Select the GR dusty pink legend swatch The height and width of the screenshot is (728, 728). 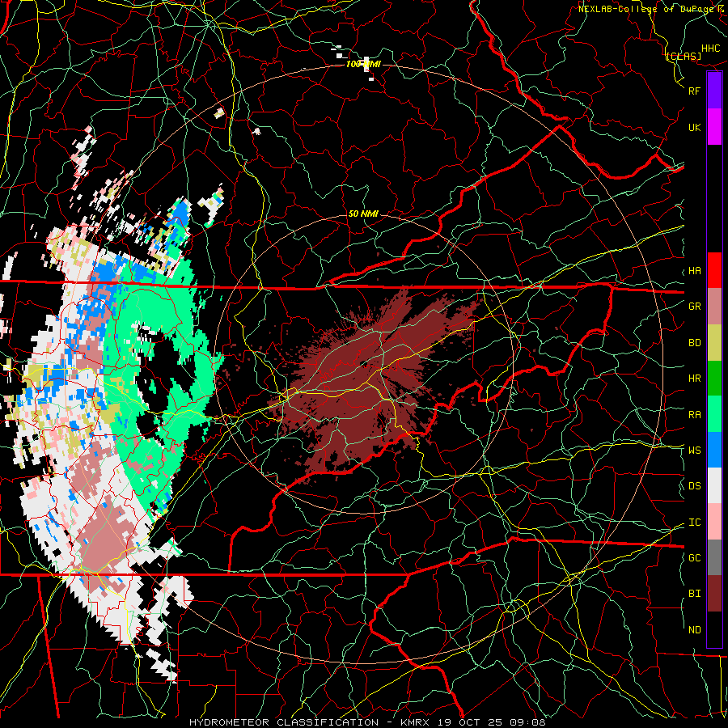pos(714,307)
